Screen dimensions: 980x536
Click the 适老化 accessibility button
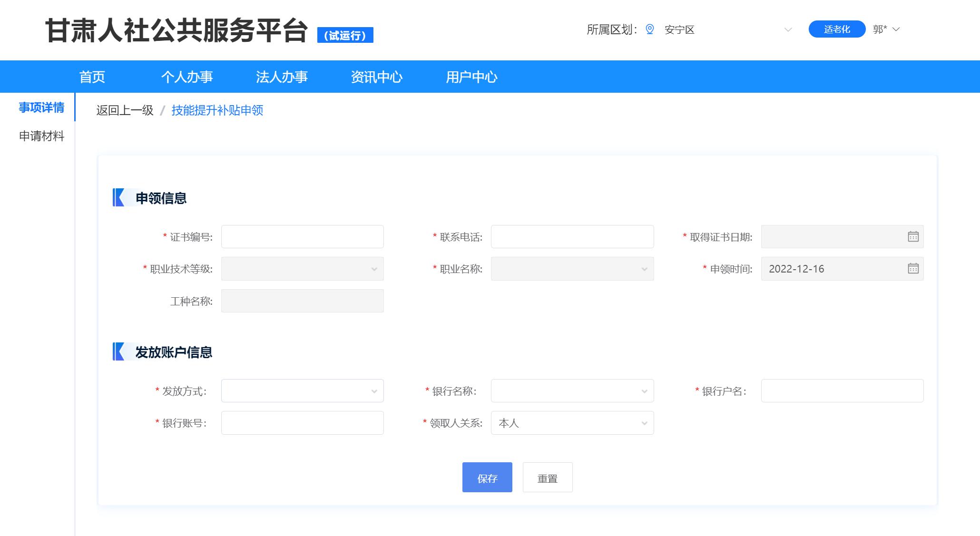pos(836,29)
